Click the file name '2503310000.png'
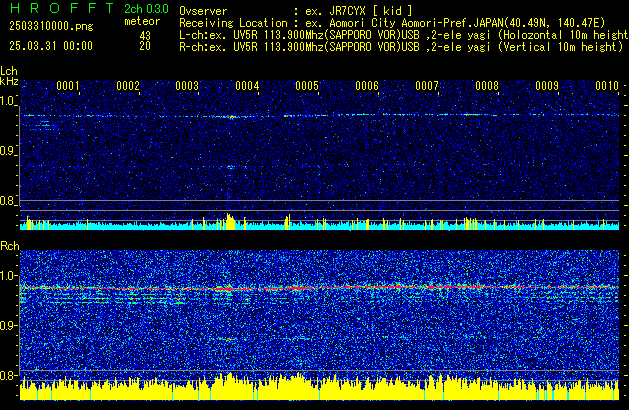 tap(51, 26)
